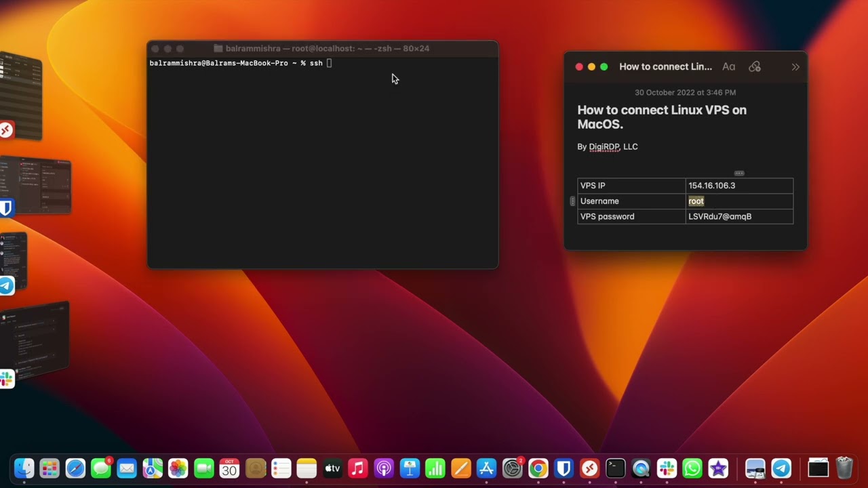This screenshot has height=488, width=868.
Task: Click the note date 30 October 2022
Action: (685, 92)
